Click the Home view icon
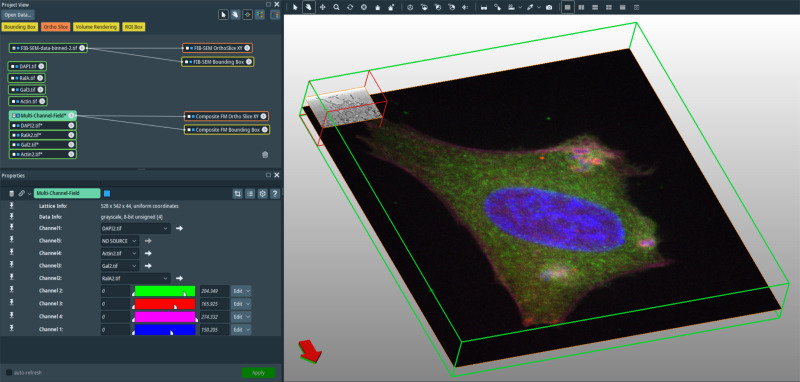 [x=378, y=7]
